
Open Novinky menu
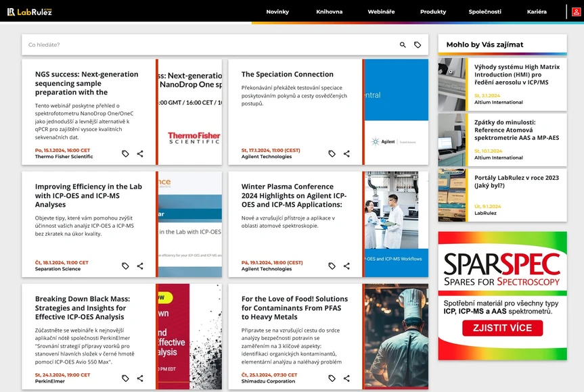[x=277, y=11]
